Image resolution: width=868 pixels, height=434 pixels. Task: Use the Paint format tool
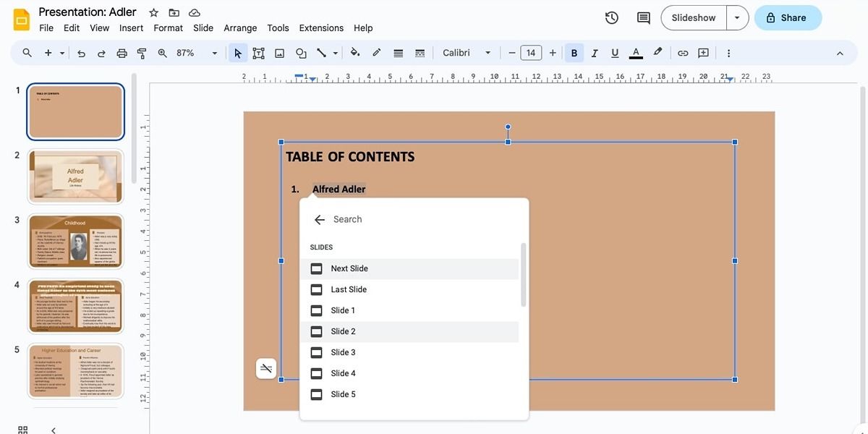pos(141,52)
